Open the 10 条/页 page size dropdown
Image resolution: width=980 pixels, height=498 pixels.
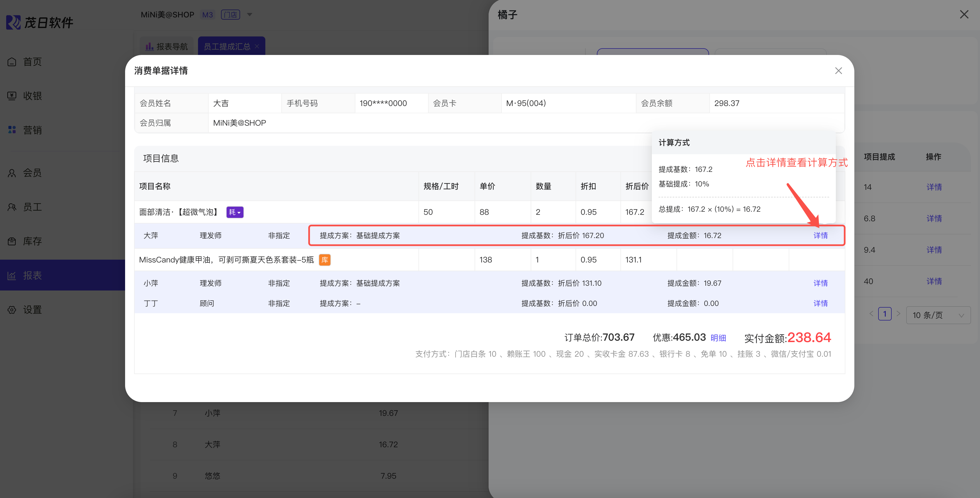[x=938, y=315]
